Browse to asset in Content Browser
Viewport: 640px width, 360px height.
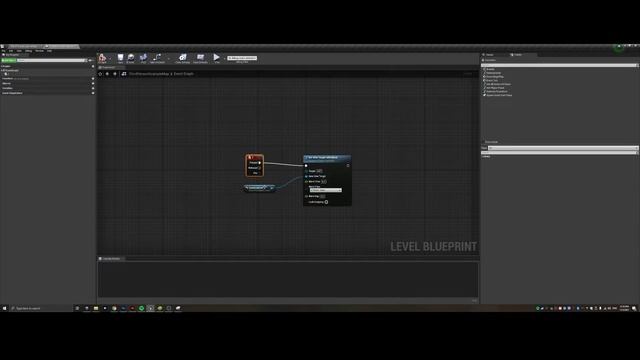(x=131, y=58)
